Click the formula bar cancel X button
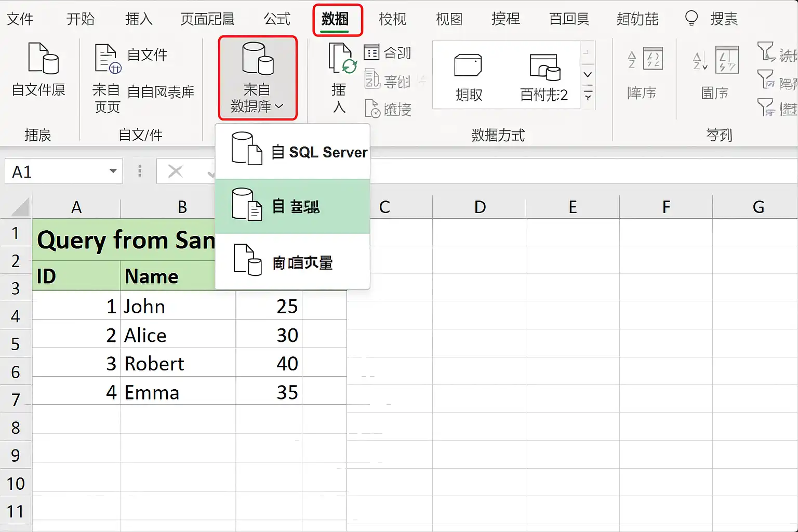The image size is (798, 532). [176, 171]
